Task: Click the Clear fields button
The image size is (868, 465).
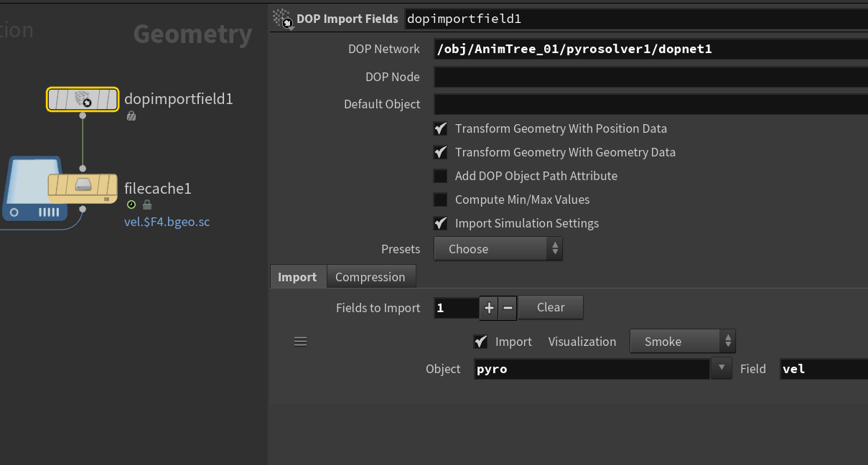Action: click(x=551, y=308)
